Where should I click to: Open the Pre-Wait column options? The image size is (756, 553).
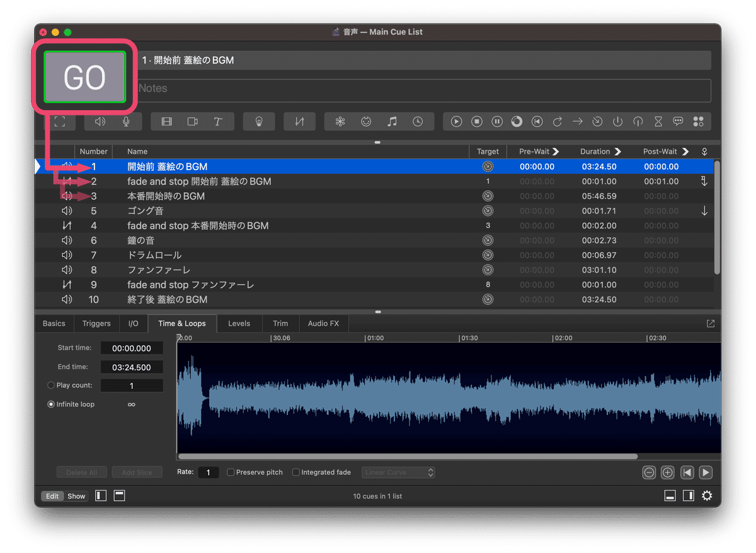pos(557,151)
